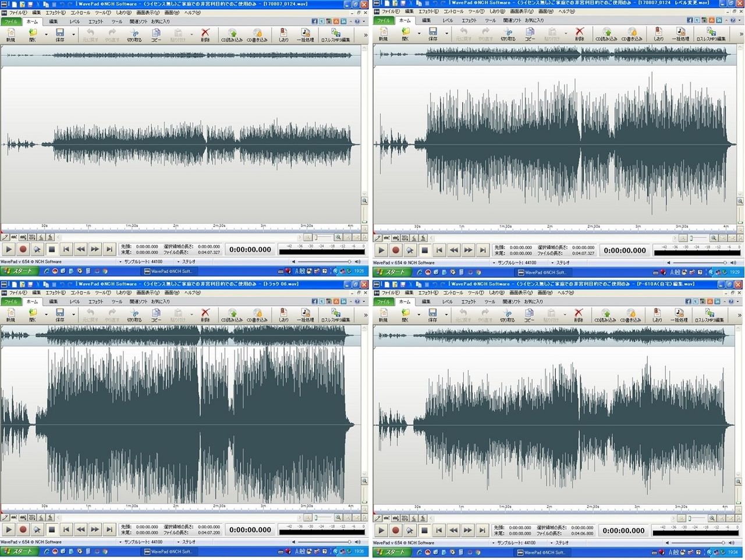The height and width of the screenshot is (560, 745).
Task: Click CD読み込み in the 170807_0124.wav window
Action: point(232,36)
